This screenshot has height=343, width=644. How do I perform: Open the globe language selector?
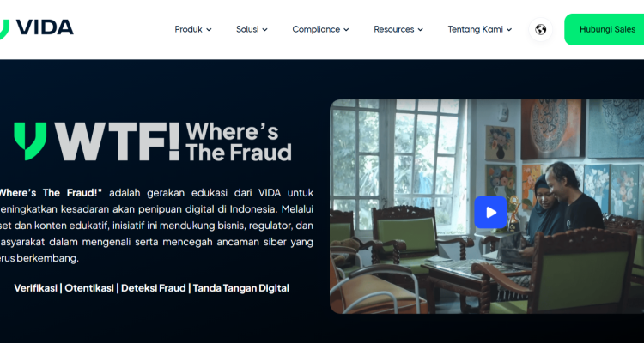click(540, 29)
